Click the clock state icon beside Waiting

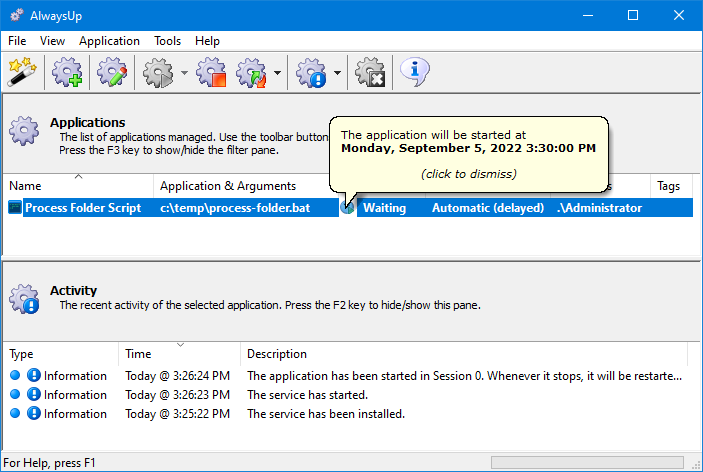(347, 208)
